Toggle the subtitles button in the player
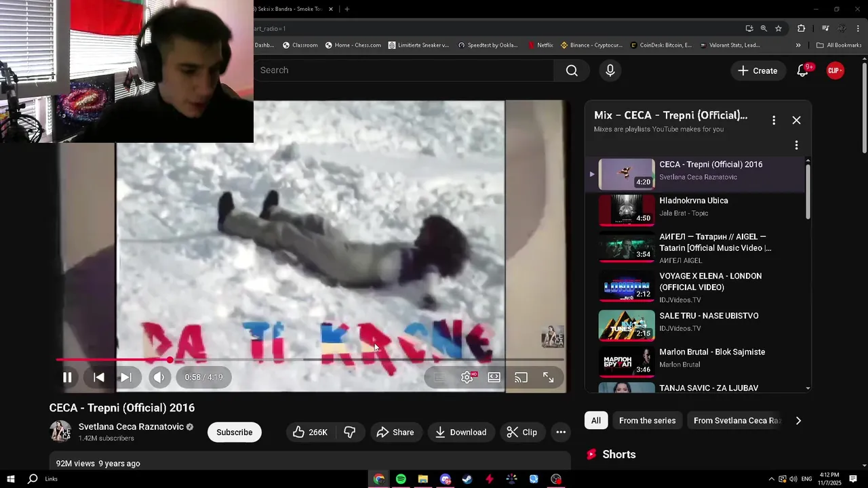 (x=439, y=378)
